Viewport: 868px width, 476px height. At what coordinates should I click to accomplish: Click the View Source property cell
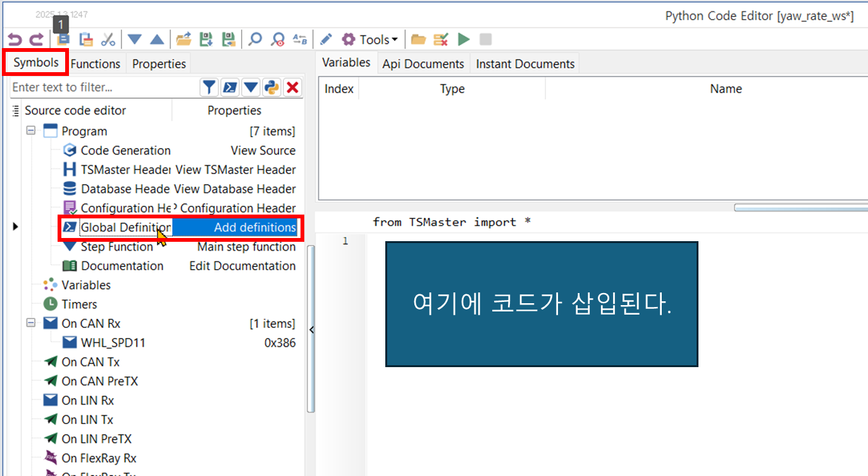pyautogui.click(x=263, y=151)
